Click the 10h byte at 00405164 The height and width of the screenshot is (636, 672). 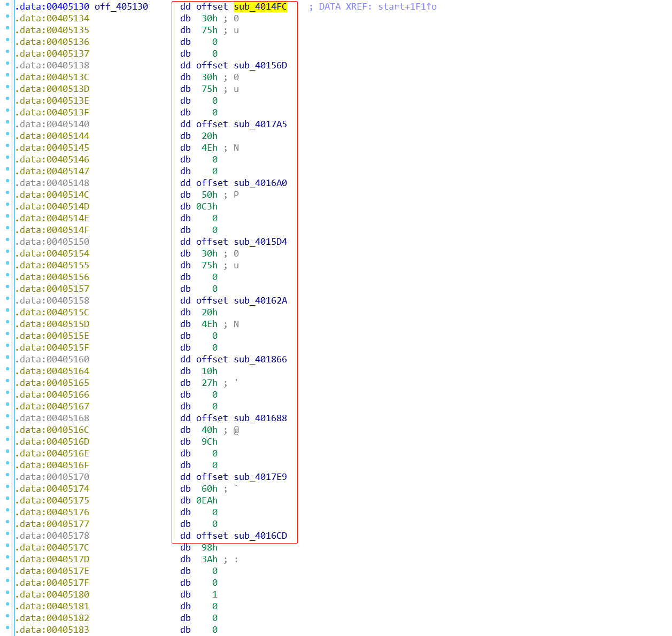210,371
